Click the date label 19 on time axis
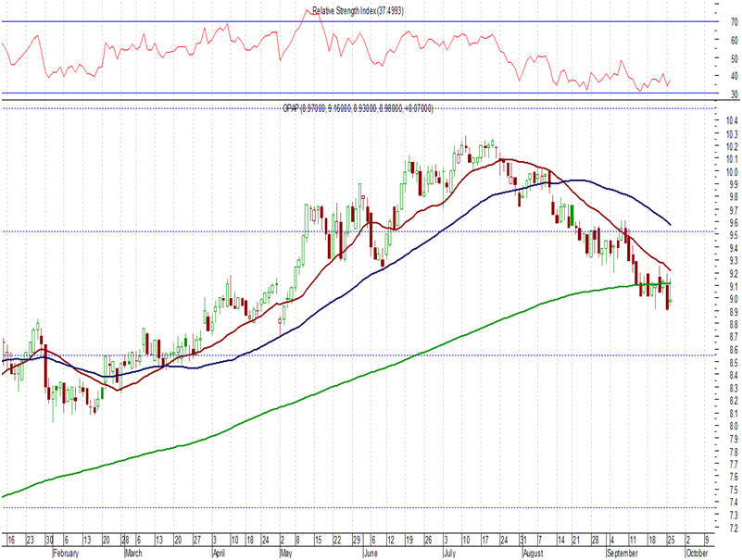Image resolution: width=742 pixels, height=560 pixels. coord(409,541)
